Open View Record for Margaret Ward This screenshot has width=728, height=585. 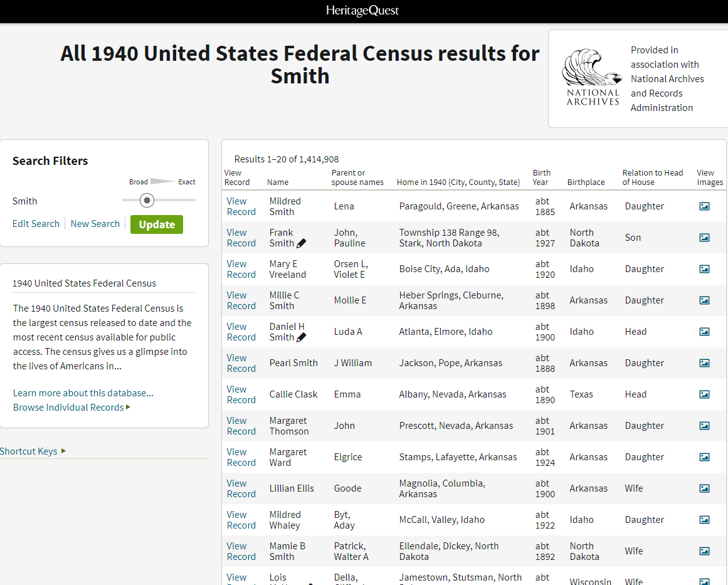(x=241, y=457)
